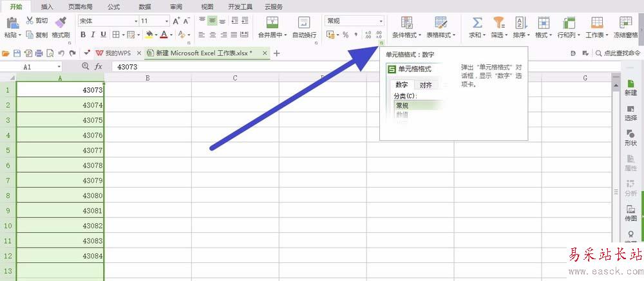Apply the thousands separator comma style
Image resolution: width=644 pixels, height=281 pixels.
pyautogui.click(x=355, y=35)
